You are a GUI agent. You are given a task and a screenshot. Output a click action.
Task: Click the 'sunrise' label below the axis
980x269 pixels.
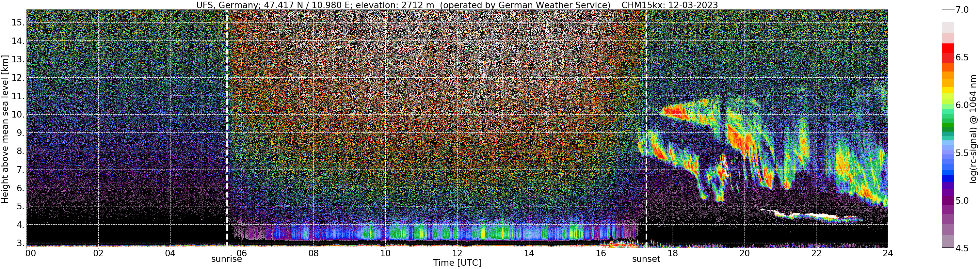coord(227,259)
